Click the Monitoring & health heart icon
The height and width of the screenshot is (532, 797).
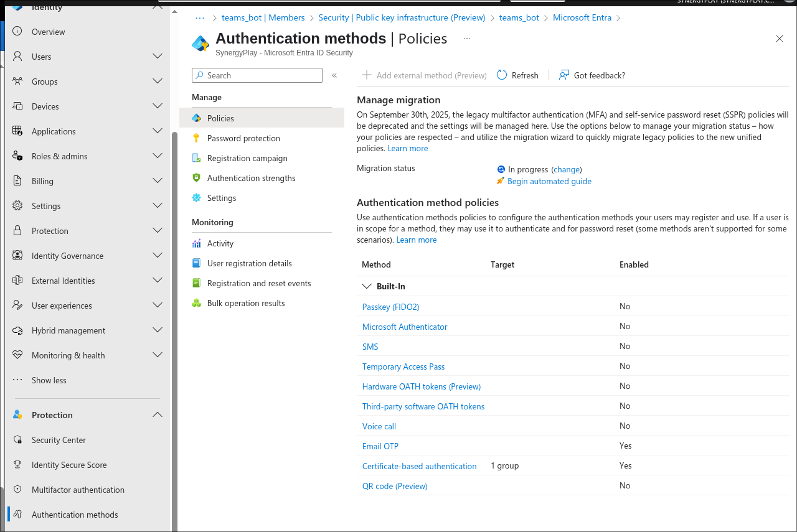tap(18, 355)
